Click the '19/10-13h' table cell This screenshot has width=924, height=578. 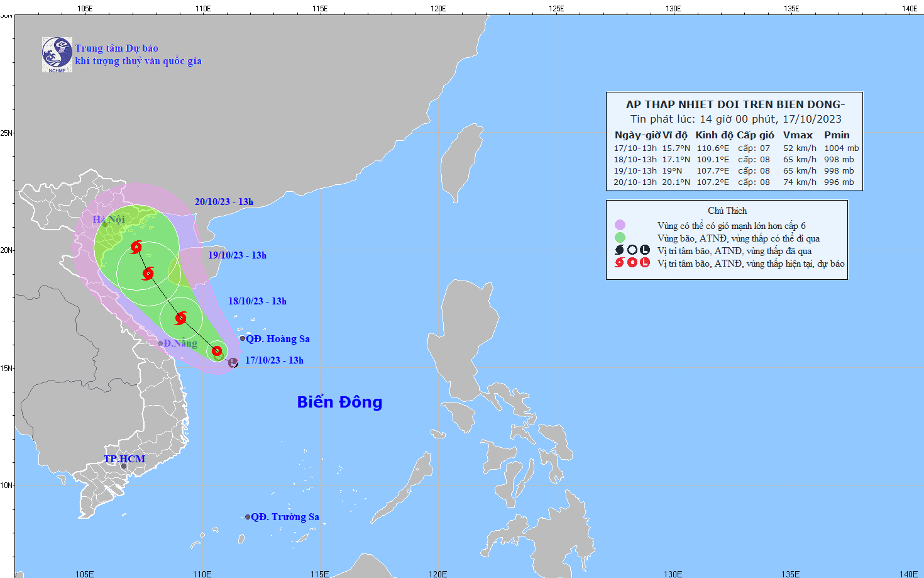click(635, 171)
